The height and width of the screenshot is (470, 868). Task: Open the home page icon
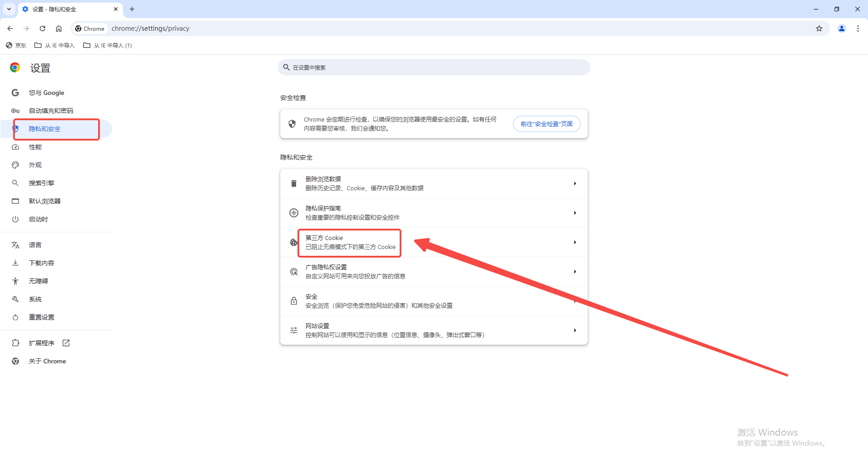coord(59,28)
